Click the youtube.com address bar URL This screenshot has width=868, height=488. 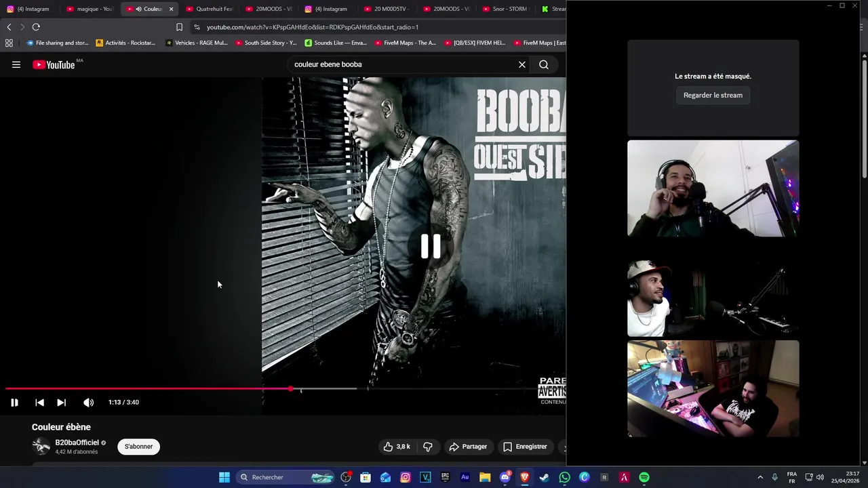[313, 27]
